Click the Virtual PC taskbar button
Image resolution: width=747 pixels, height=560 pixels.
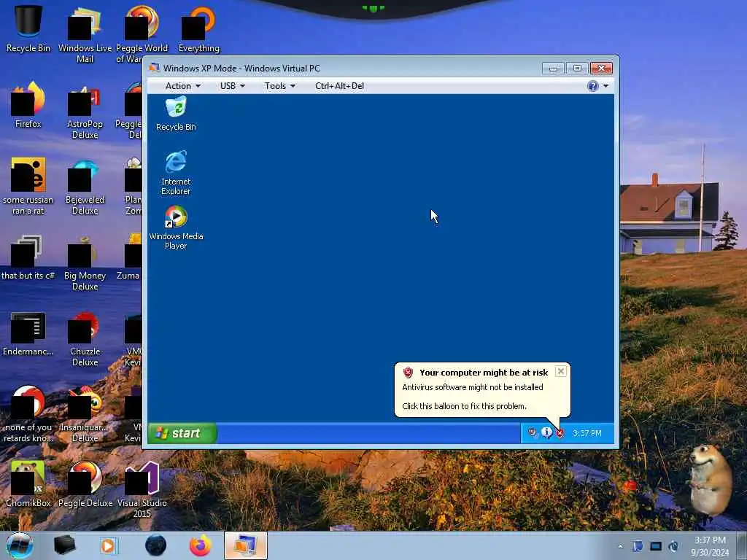pos(245,545)
